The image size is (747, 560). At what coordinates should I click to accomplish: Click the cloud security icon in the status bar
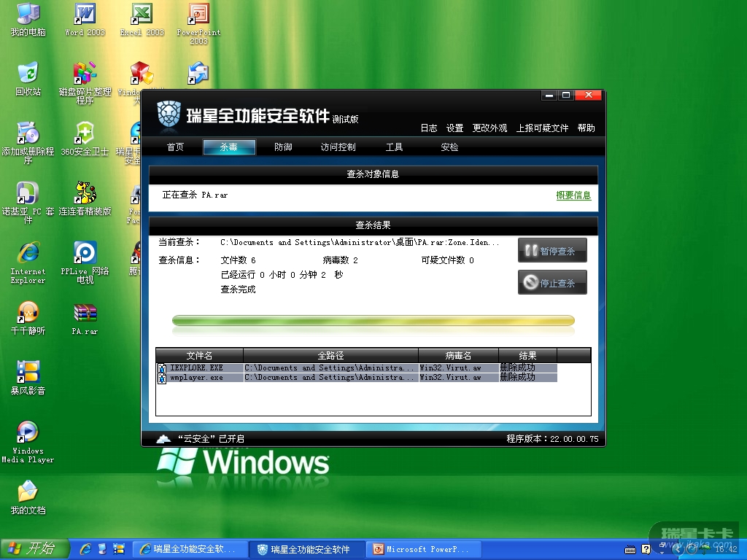163,439
